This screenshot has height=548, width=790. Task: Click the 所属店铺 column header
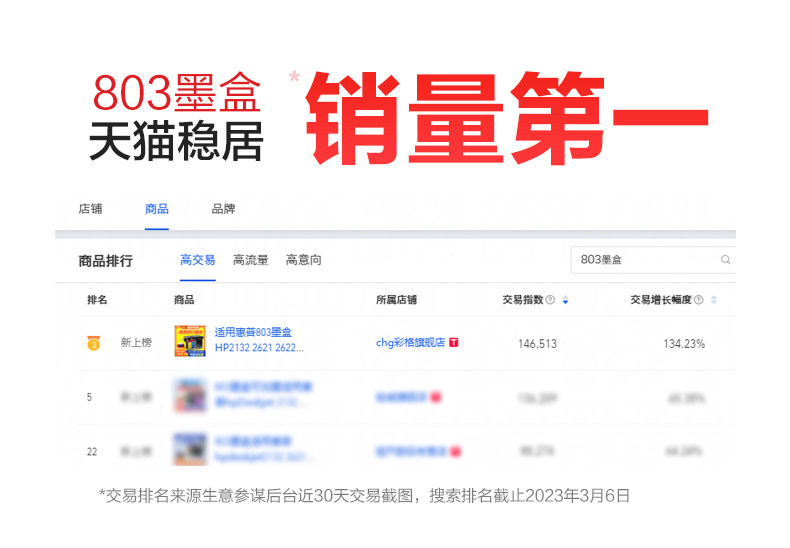click(397, 300)
